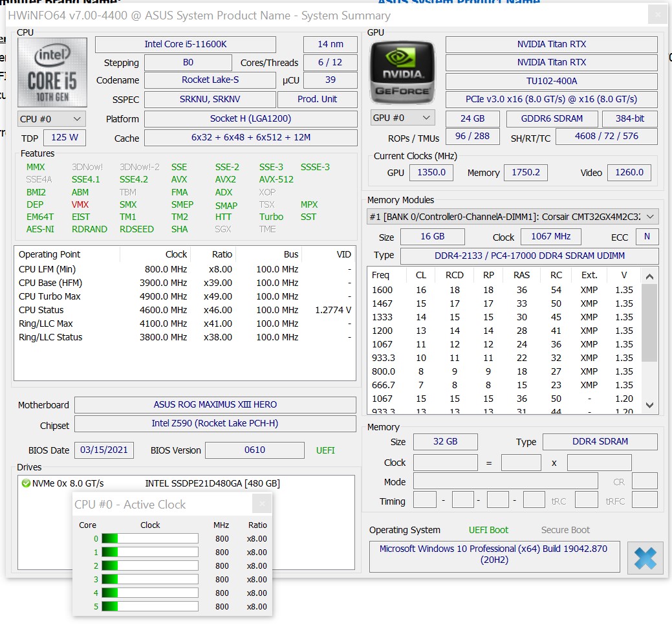Click the red VMX feature label
This screenshot has height=625, width=672.
tap(80, 204)
